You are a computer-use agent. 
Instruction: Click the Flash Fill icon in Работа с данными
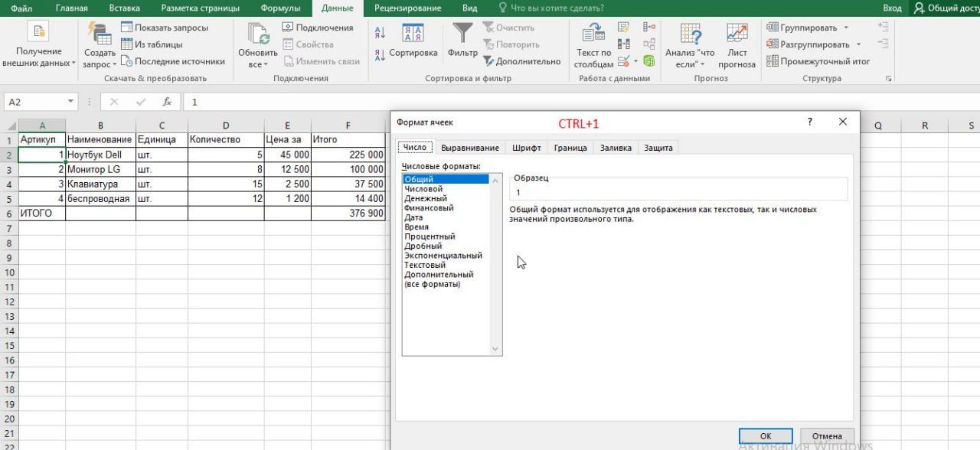[x=623, y=28]
